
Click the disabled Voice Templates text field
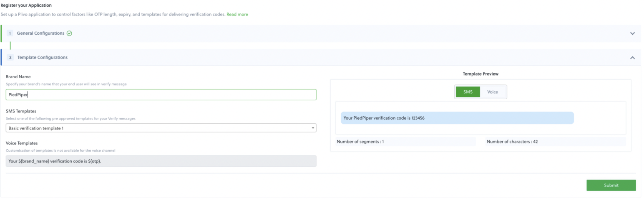(161, 161)
